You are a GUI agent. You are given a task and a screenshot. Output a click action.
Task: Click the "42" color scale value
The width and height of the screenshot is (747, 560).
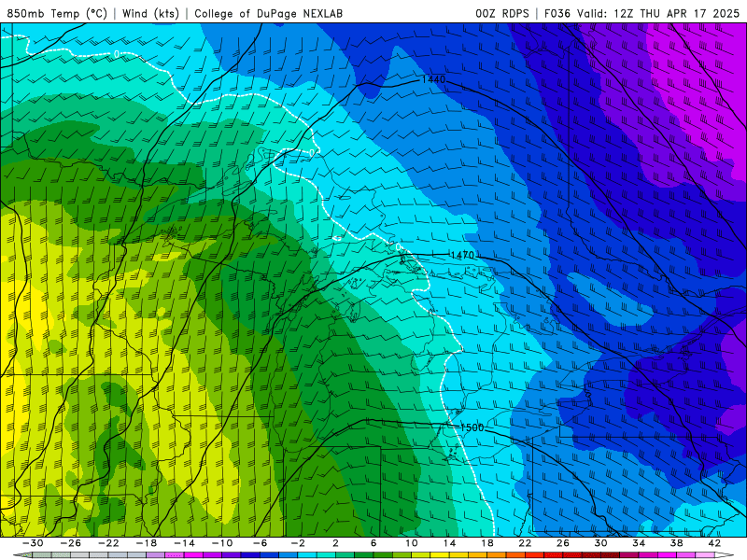coord(714,543)
